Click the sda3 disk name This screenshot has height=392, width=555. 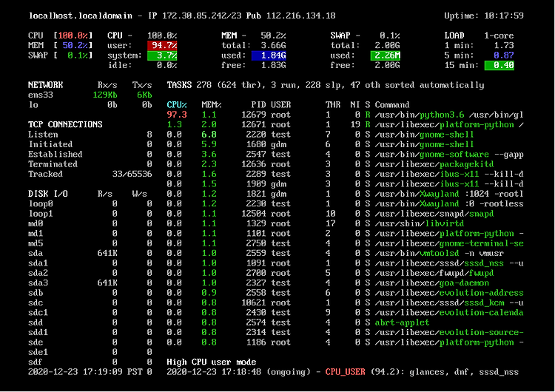tap(38, 283)
